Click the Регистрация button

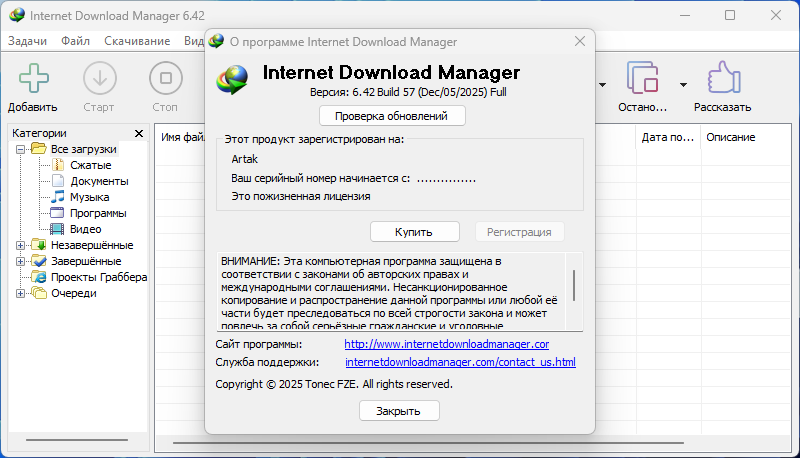519,232
